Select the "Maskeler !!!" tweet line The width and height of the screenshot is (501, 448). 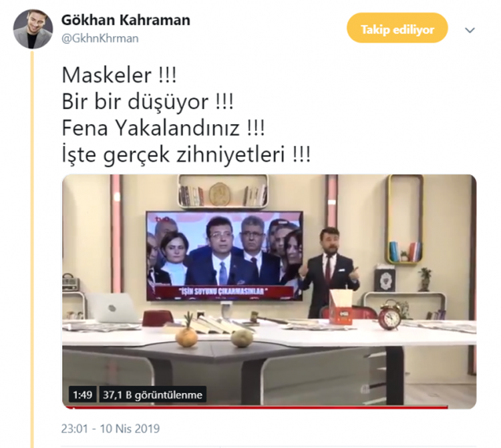119,75
